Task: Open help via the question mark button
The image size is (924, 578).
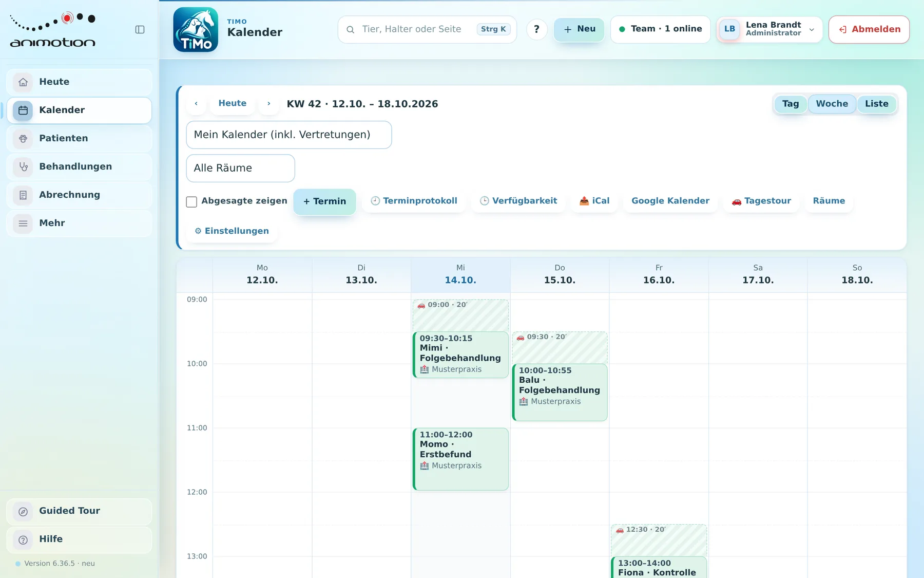Action: (536, 29)
